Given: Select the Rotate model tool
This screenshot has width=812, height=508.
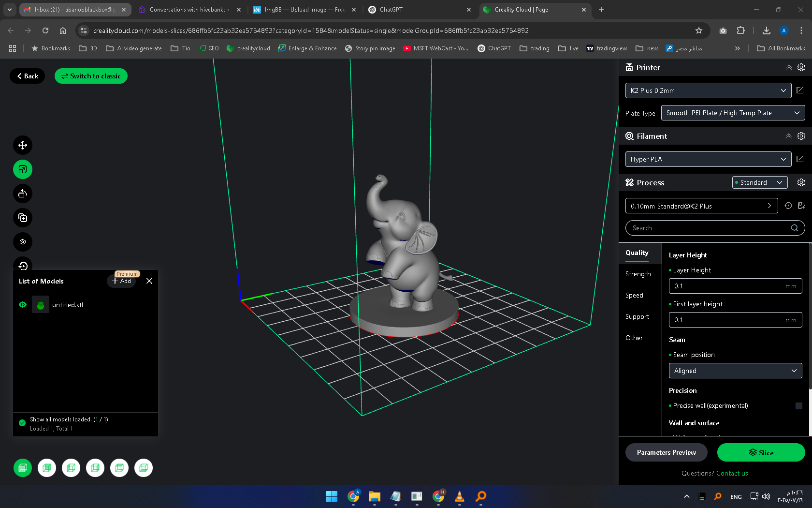Looking at the screenshot, I should click(x=23, y=194).
